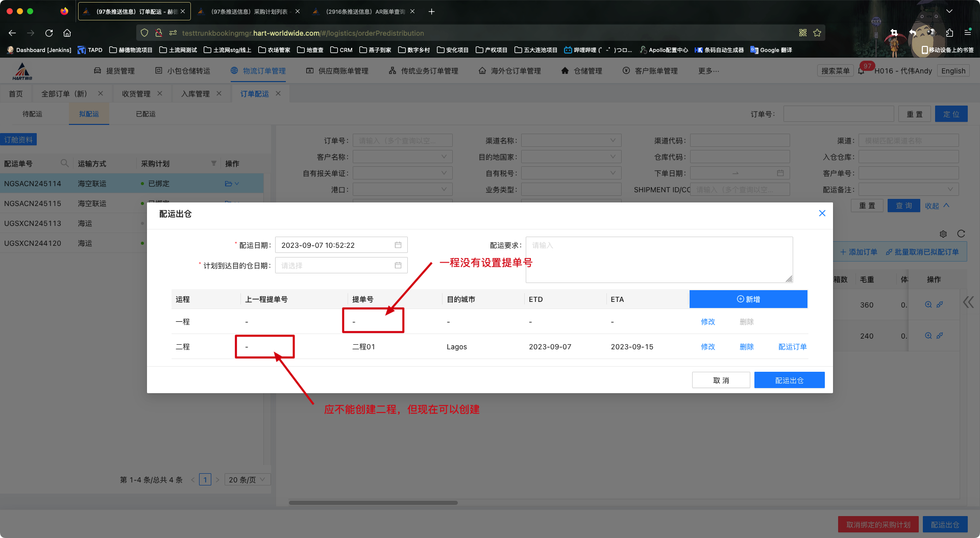Viewport: 980px width, 538px height.
Task: Click the blue 新增 button
Action: pos(748,299)
